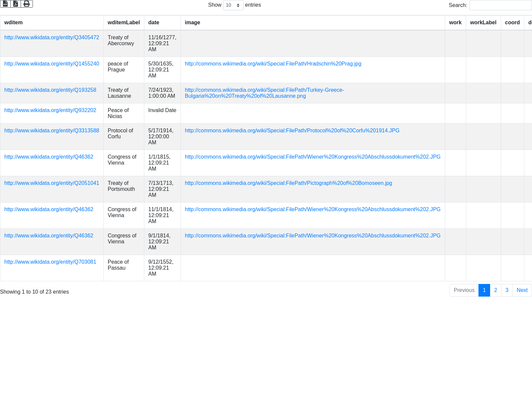Open Protocol of Corfu 1914.JPG link
The width and height of the screenshot is (532, 399).
[x=292, y=131]
